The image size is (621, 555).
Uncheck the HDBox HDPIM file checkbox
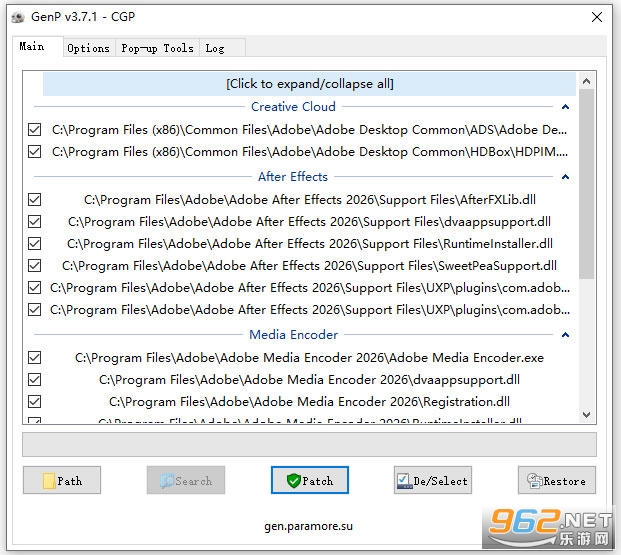tap(34, 151)
